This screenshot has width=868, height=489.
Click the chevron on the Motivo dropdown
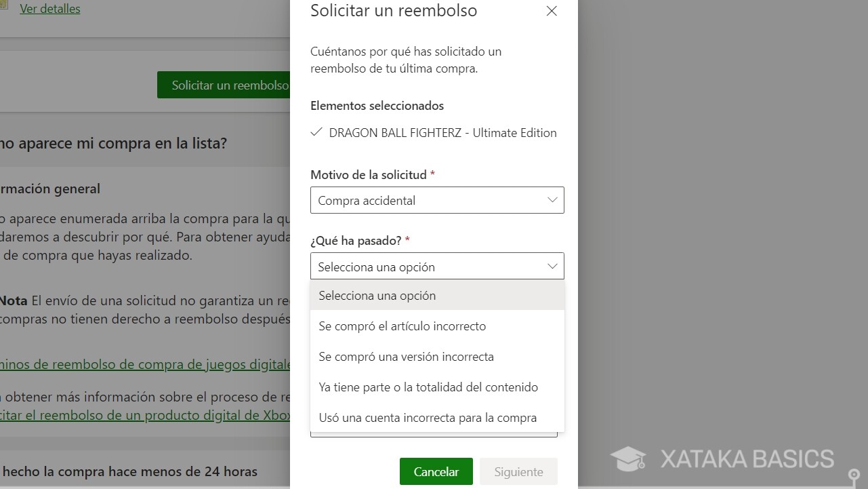tap(552, 200)
